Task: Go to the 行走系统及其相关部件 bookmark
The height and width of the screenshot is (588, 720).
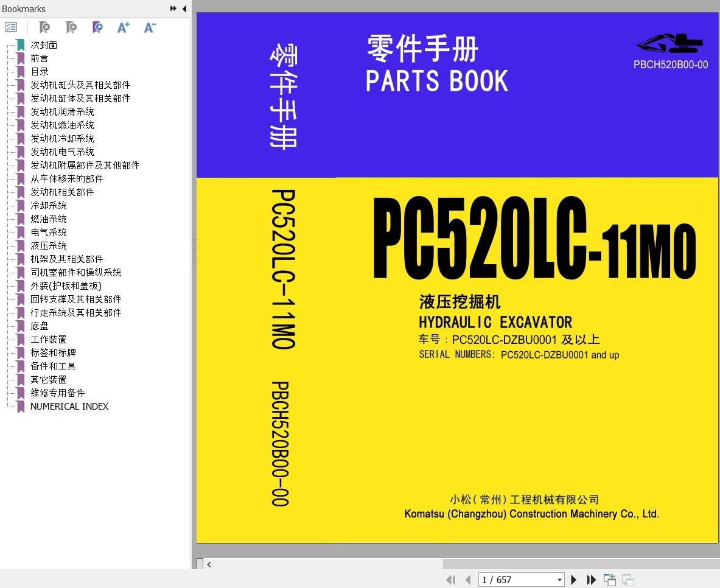Action: (75, 312)
